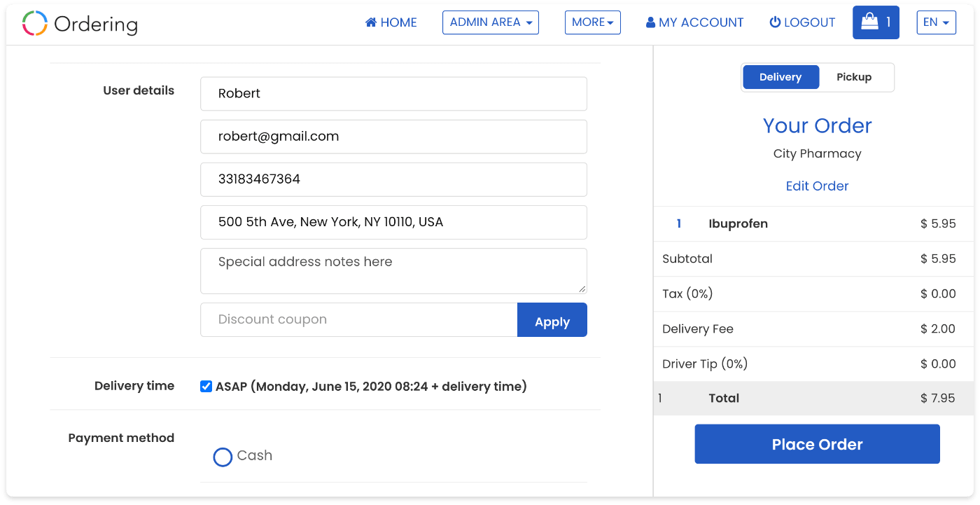Click the Driver Tip (0%) row label

tap(705, 364)
